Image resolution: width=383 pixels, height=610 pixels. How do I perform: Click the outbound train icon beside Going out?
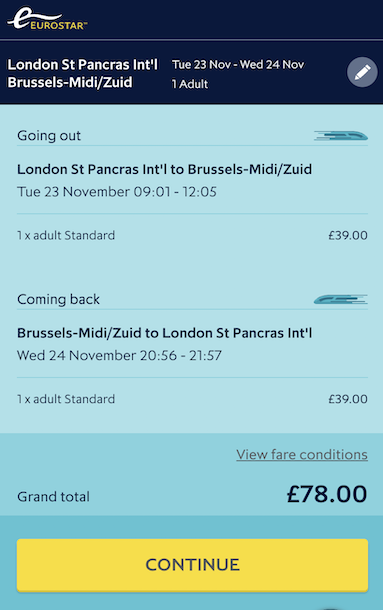[341, 136]
